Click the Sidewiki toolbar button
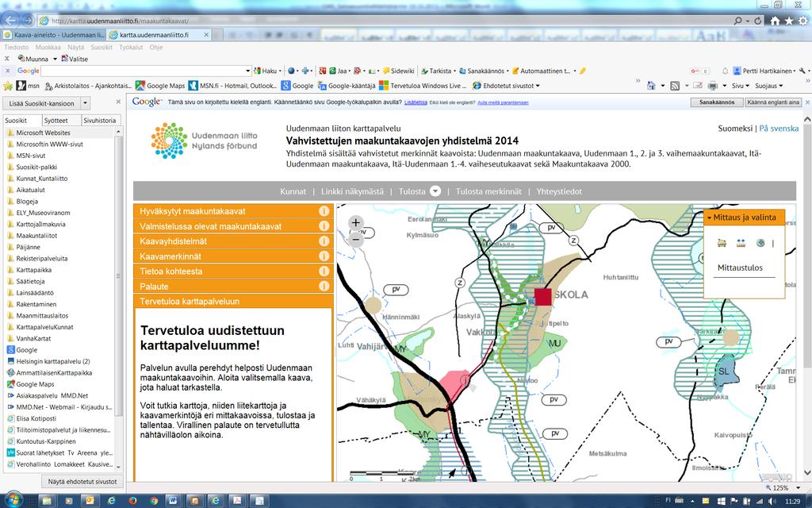The image size is (812, 508). (x=398, y=71)
